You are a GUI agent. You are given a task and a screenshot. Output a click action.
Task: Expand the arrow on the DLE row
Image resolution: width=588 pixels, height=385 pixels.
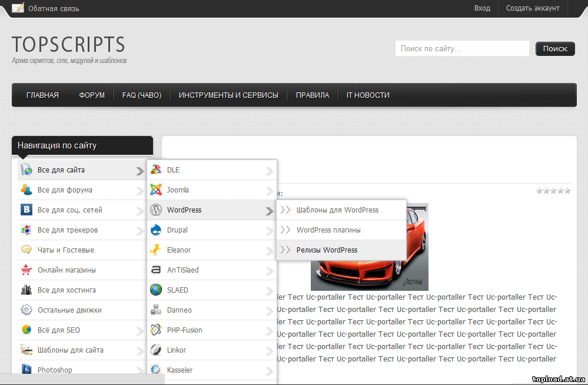click(x=269, y=171)
